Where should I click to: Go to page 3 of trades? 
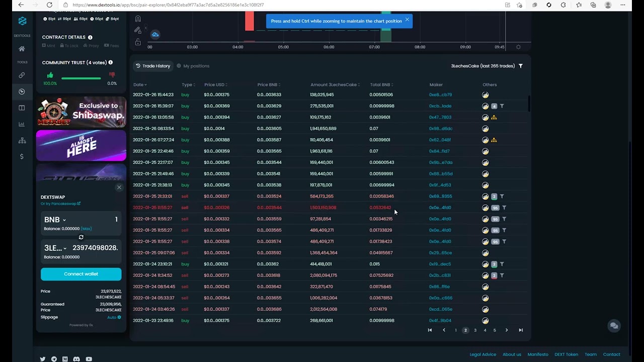click(x=475, y=330)
